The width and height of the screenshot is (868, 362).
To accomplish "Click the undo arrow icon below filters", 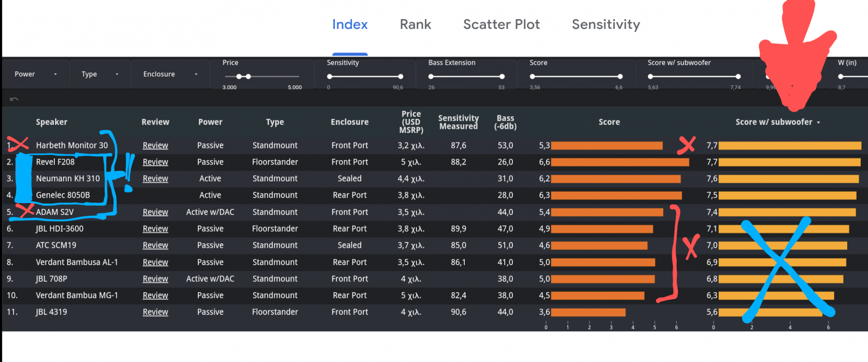I will coord(14,99).
